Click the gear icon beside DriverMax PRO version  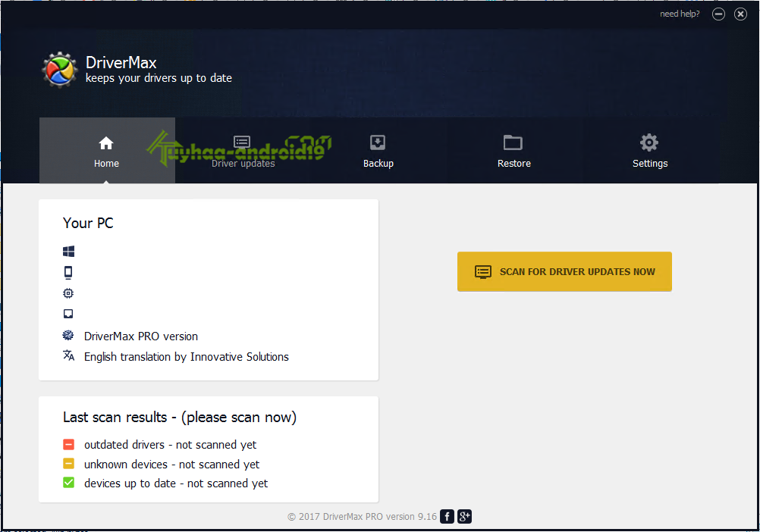coord(68,335)
